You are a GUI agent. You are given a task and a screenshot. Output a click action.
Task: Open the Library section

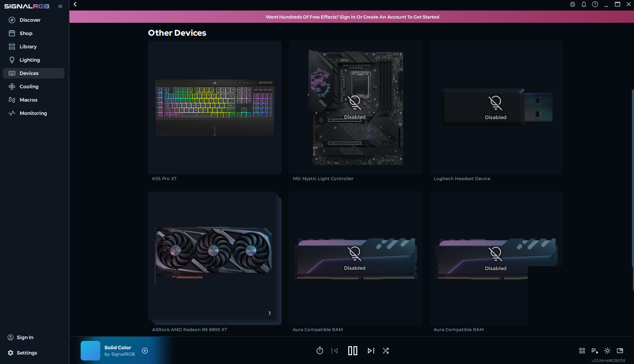pos(34,47)
